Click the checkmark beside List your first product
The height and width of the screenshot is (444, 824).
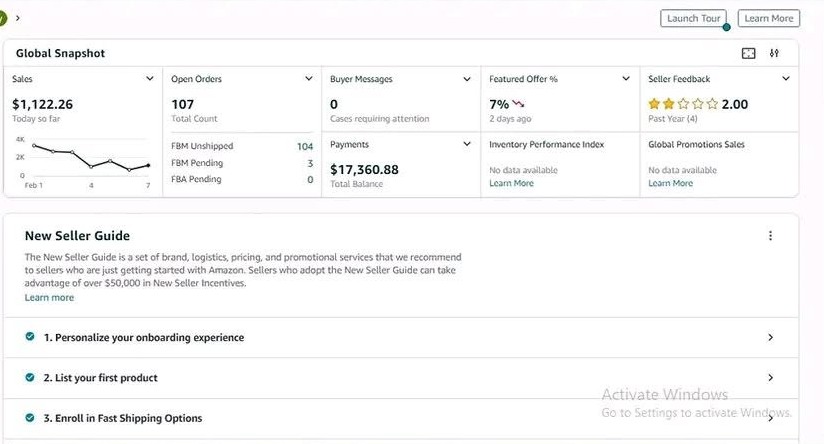coord(30,377)
